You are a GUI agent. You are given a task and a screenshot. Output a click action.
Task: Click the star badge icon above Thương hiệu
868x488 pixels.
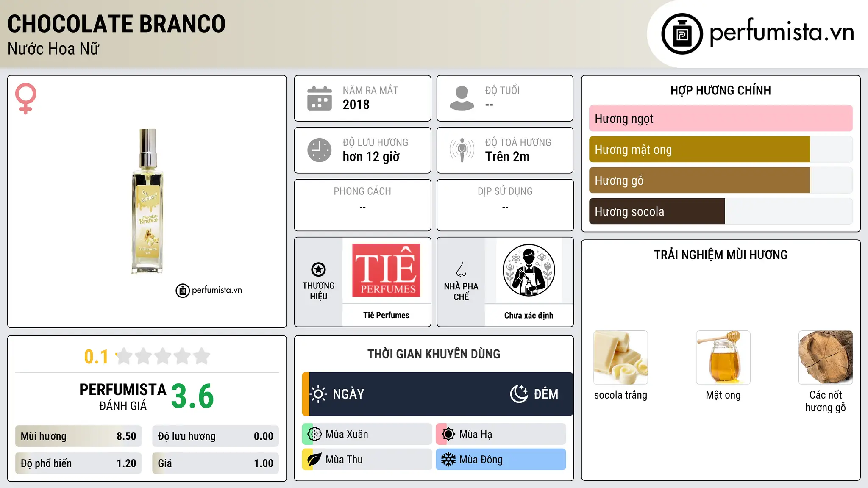(x=318, y=269)
